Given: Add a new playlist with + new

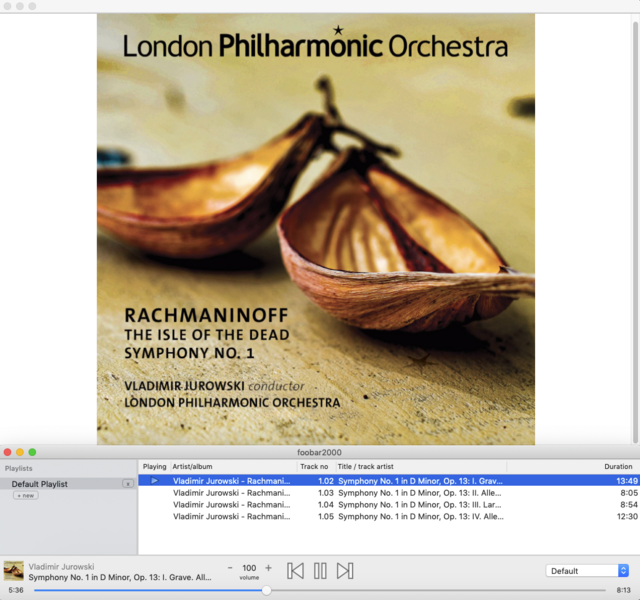Looking at the screenshot, I should [25, 495].
